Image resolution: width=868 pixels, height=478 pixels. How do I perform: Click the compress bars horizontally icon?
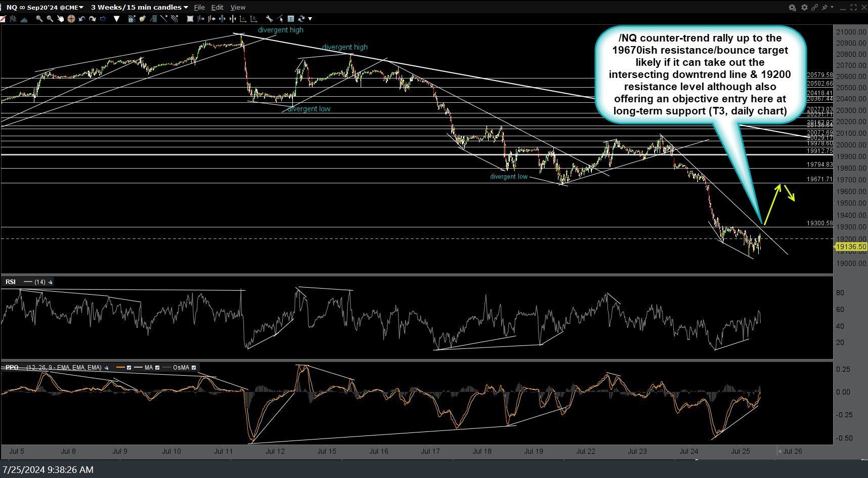pyautogui.click(x=233, y=19)
